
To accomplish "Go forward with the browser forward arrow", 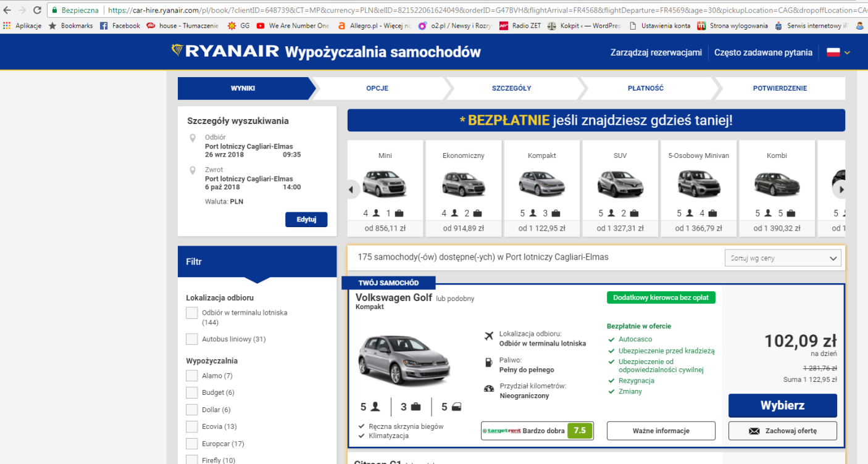I will pyautogui.click(x=22, y=10).
